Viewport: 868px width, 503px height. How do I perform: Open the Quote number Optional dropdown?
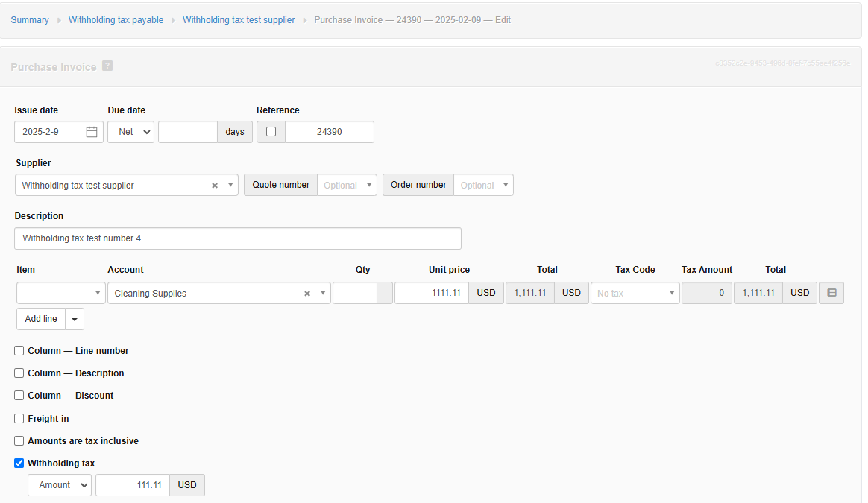pos(347,185)
